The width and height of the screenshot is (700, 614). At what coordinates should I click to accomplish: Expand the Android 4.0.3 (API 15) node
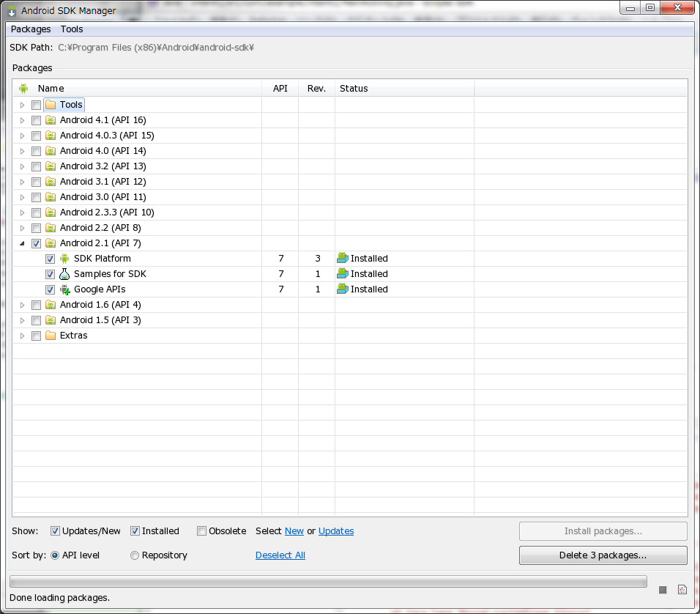[x=22, y=136]
